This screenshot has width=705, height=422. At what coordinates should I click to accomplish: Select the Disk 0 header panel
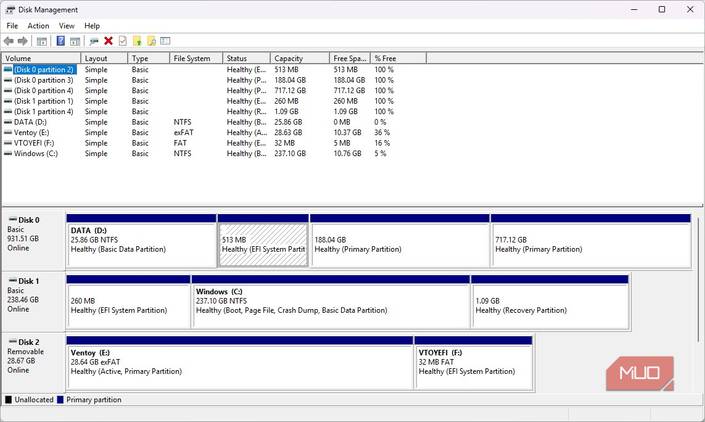click(34, 240)
